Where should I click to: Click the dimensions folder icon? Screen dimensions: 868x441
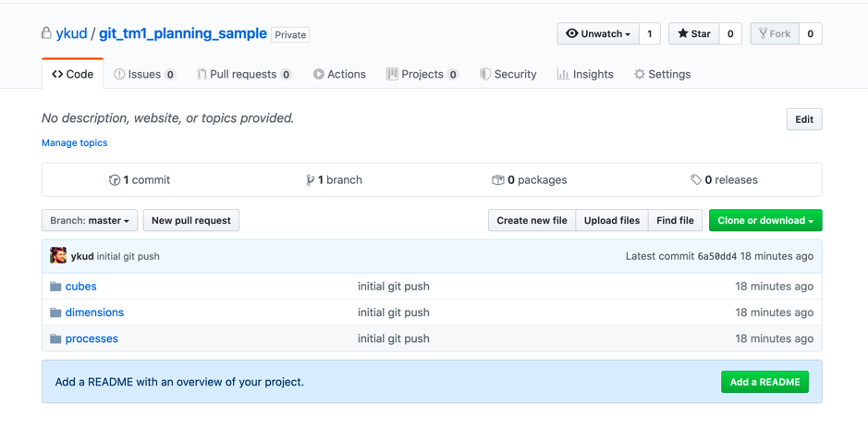pyautogui.click(x=55, y=312)
